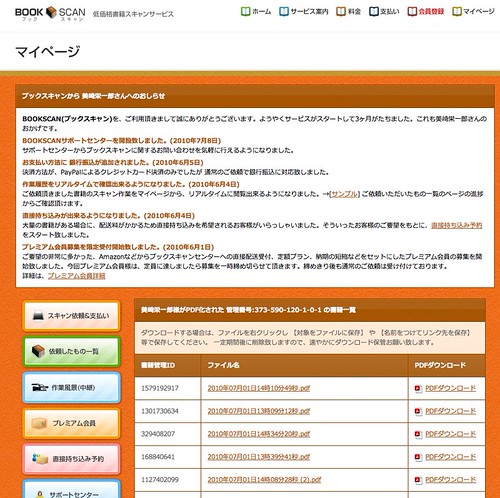Click the brown book icon beside 料金
Viewport: 500px width, 498px height.
point(341,11)
